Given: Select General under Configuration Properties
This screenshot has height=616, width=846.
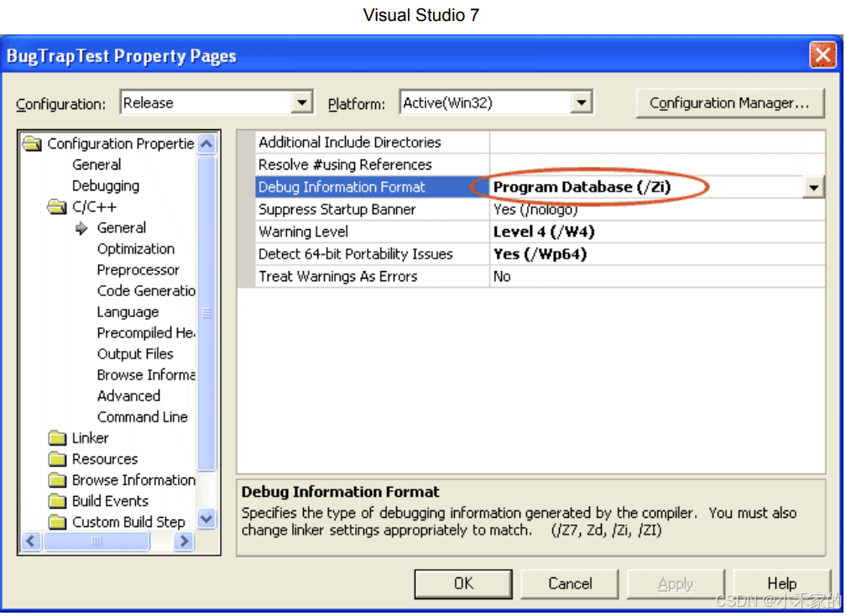Looking at the screenshot, I should click(97, 164).
